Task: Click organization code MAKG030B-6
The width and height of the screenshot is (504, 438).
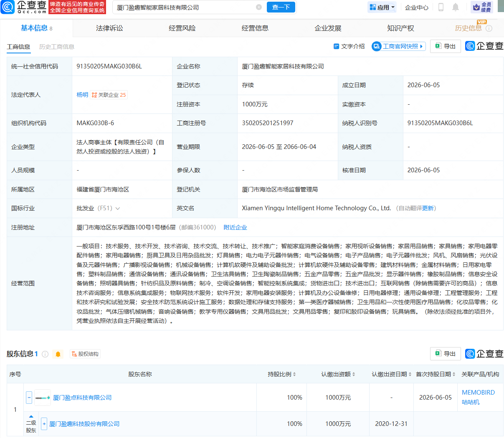Action: [x=95, y=123]
